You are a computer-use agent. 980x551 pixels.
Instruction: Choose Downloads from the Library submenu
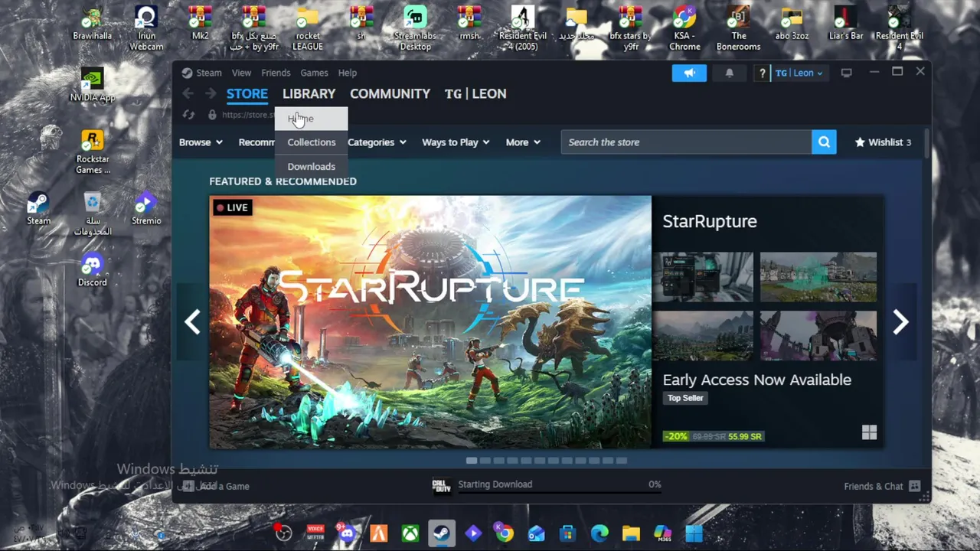pyautogui.click(x=312, y=166)
